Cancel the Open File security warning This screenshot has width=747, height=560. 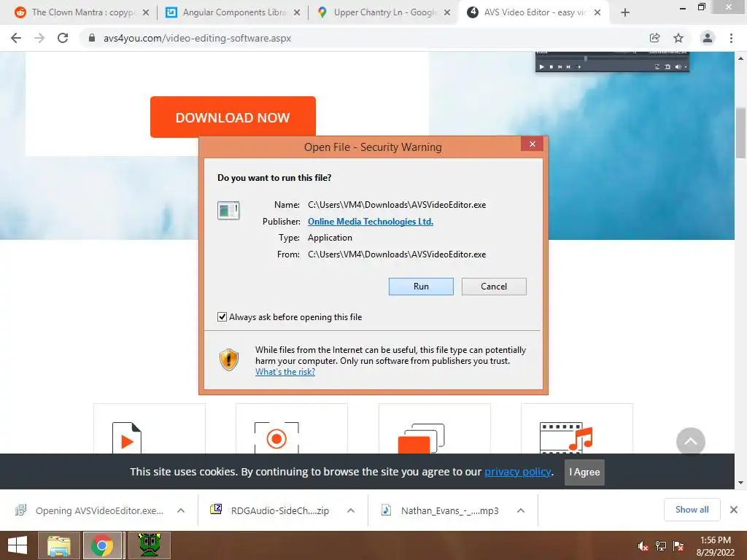pyautogui.click(x=494, y=286)
